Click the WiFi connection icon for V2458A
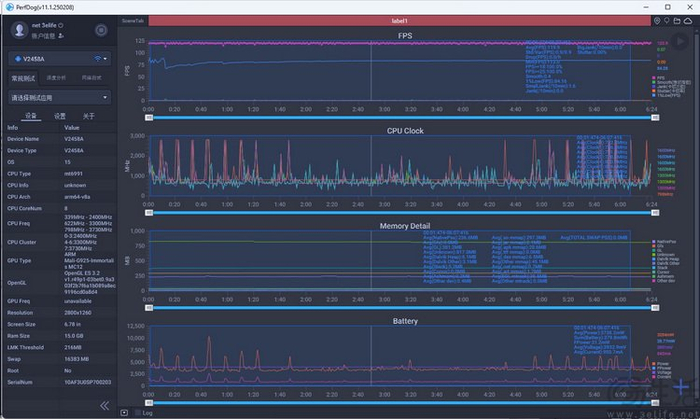This screenshot has width=700, height=419. (98, 59)
